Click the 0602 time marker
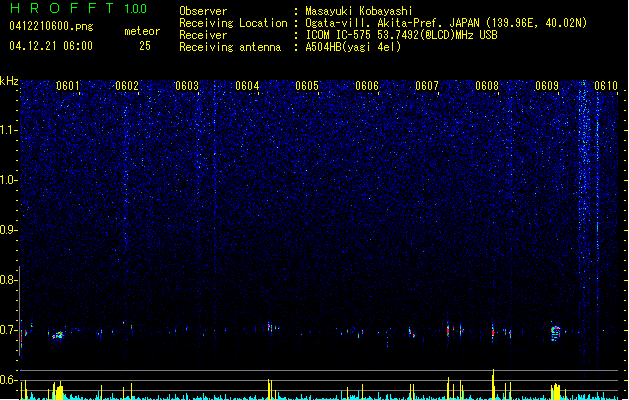Image resolution: width=629 pixels, height=400 pixels. (127, 86)
